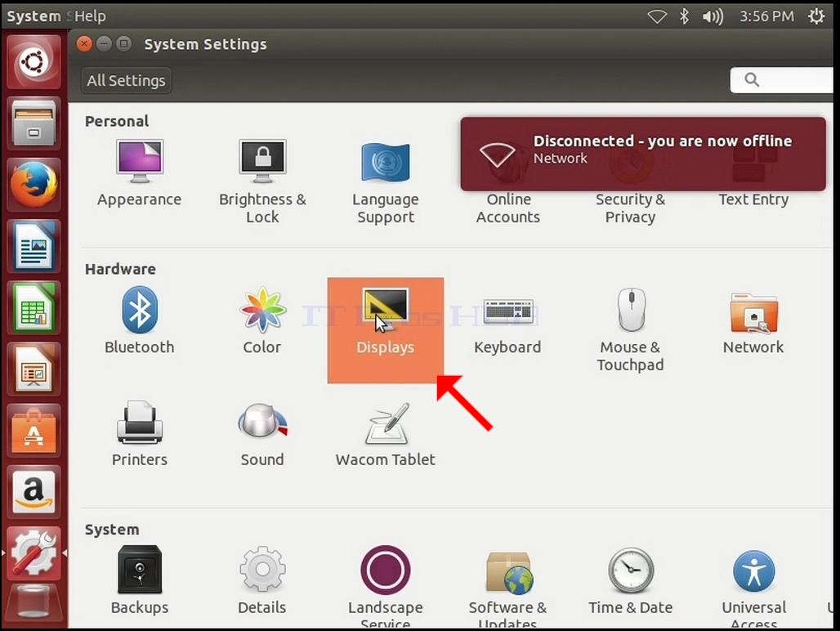Open Security & Privacy settings
The height and width of the screenshot is (631, 840).
pyautogui.click(x=631, y=208)
